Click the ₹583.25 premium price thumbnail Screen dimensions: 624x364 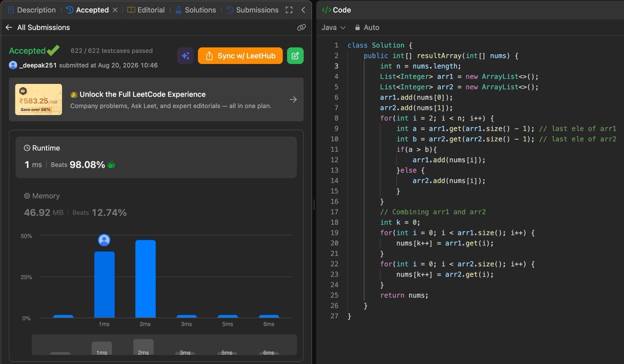(38, 99)
